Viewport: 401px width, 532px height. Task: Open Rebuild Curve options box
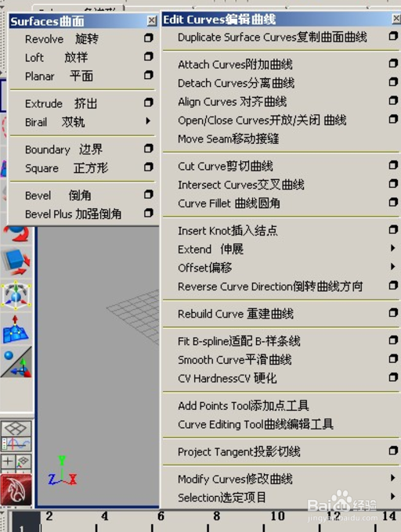[393, 312]
